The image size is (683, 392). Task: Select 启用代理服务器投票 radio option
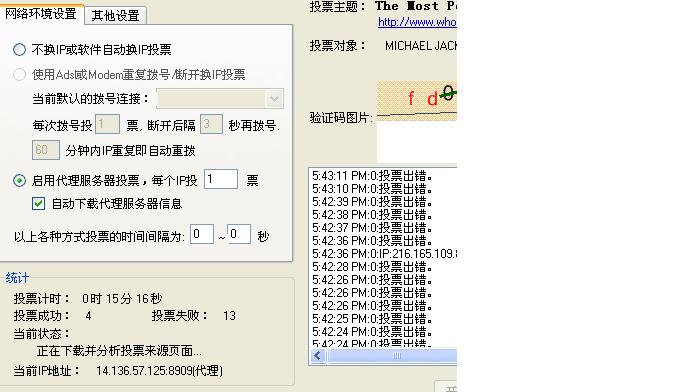pos(20,180)
